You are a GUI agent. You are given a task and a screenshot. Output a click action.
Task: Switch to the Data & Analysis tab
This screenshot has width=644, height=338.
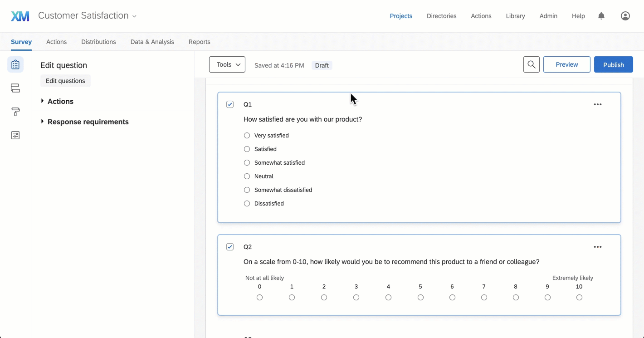tap(152, 42)
